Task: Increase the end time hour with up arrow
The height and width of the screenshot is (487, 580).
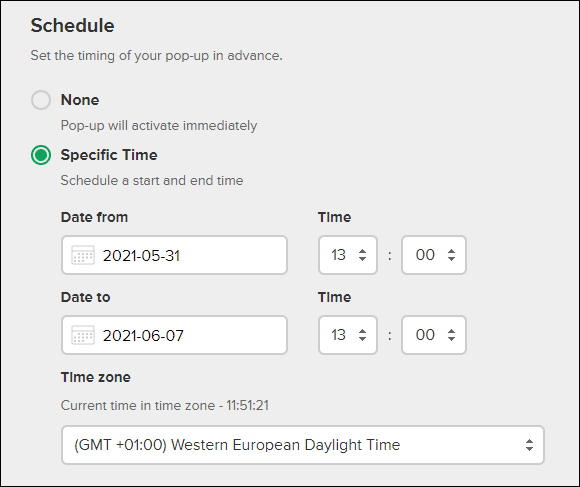Action: click(362, 331)
